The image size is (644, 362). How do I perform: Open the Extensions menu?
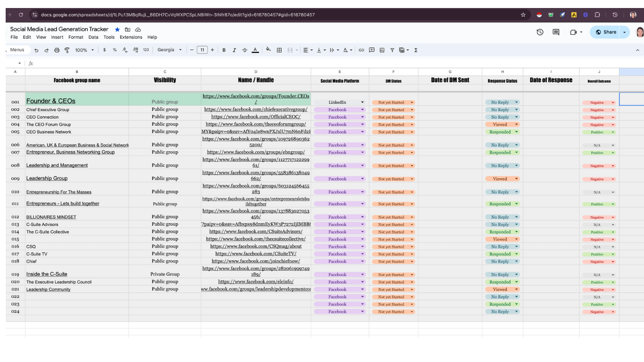pyautogui.click(x=131, y=37)
